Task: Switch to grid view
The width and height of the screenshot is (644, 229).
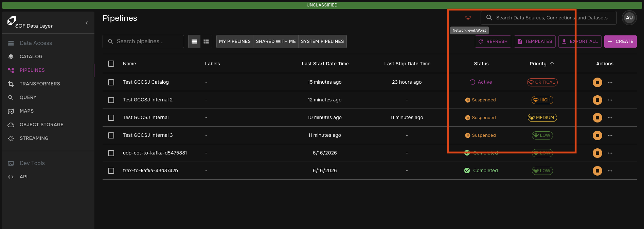Action: point(206,41)
